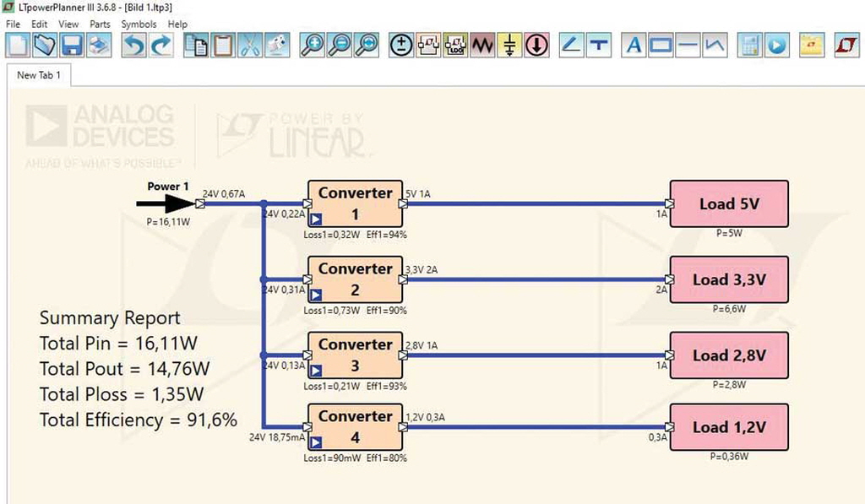This screenshot has height=504, width=865.
Task: Insert a resistor using zigzag icon
Action: [x=482, y=46]
